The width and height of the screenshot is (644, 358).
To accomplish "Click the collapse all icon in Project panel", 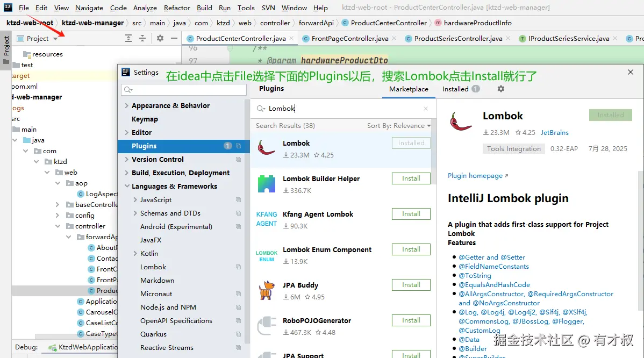I will tap(142, 38).
